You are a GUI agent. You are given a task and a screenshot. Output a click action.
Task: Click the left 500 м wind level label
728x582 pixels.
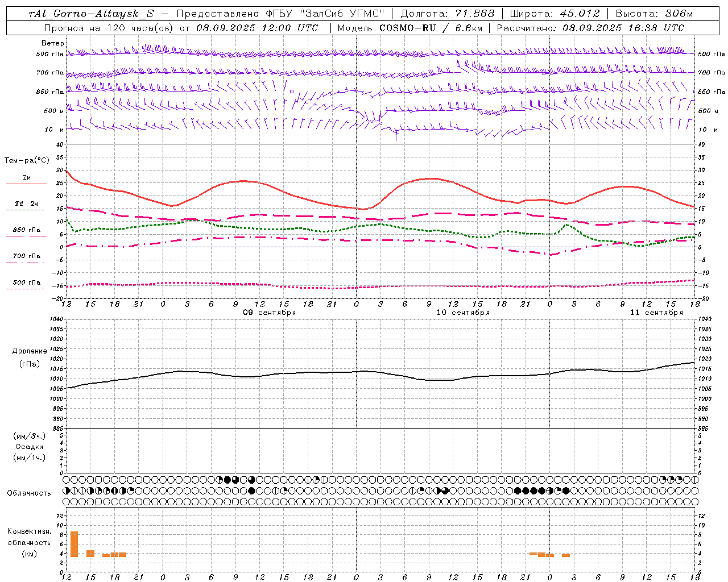pos(54,111)
